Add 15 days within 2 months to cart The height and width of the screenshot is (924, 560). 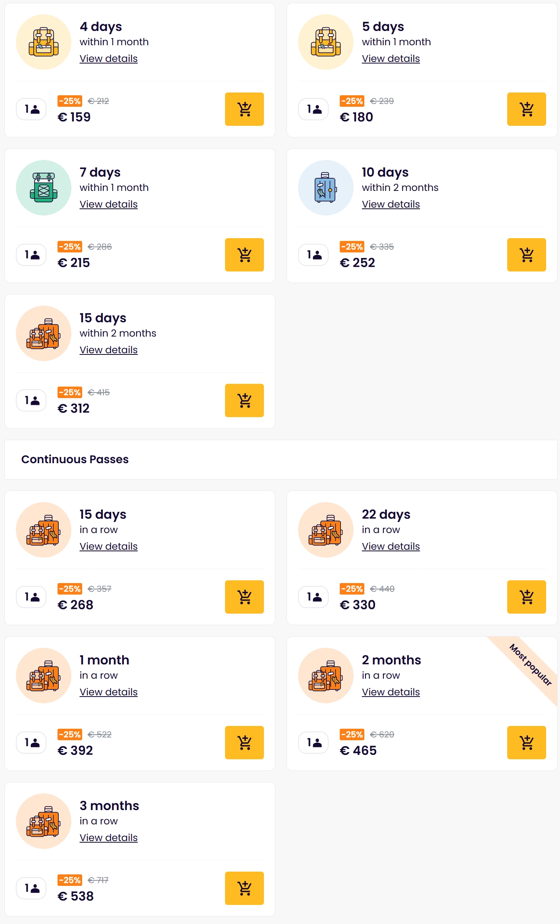(x=244, y=400)
